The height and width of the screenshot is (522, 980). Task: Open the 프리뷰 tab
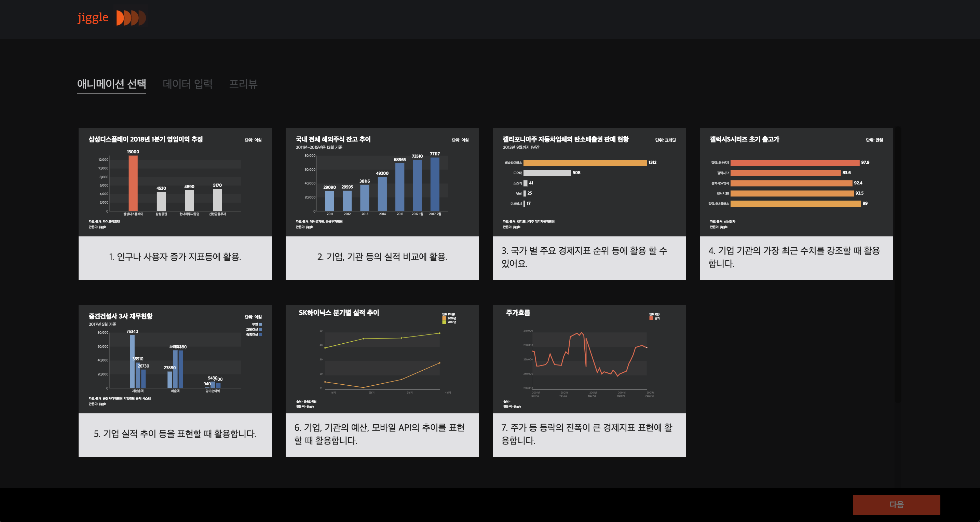click(243, 84)
